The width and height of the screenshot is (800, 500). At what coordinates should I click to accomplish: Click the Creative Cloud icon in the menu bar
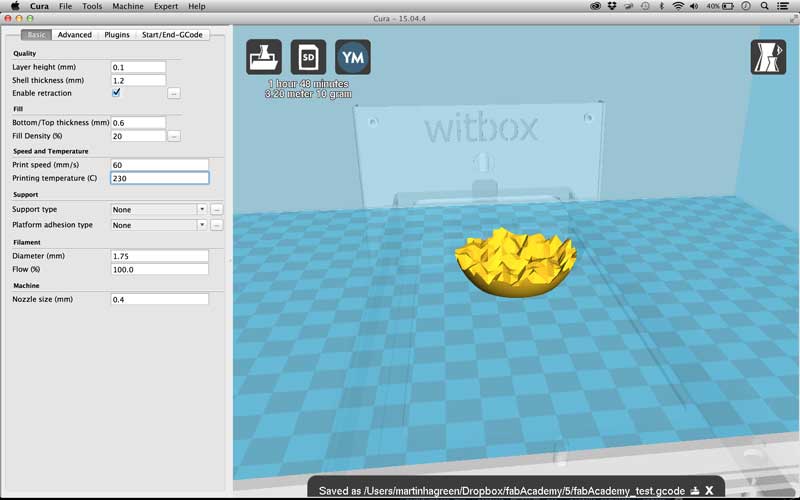(x=595, y=6)
